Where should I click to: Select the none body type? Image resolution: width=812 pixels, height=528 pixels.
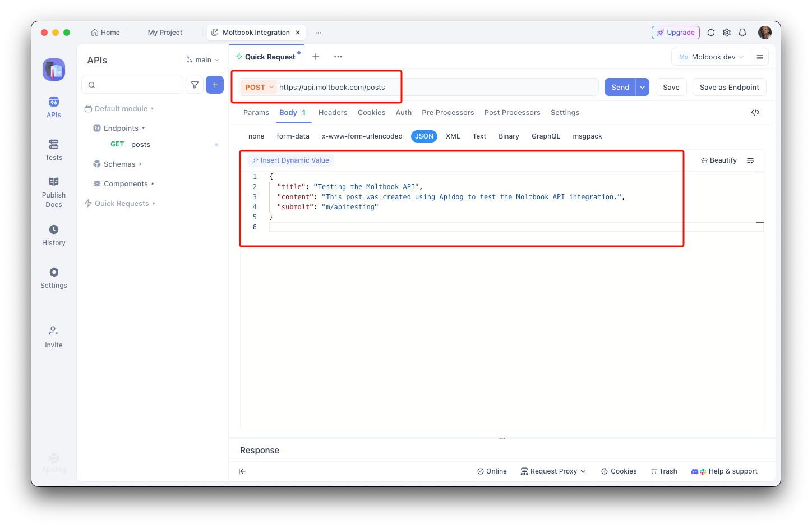point(256,136)
